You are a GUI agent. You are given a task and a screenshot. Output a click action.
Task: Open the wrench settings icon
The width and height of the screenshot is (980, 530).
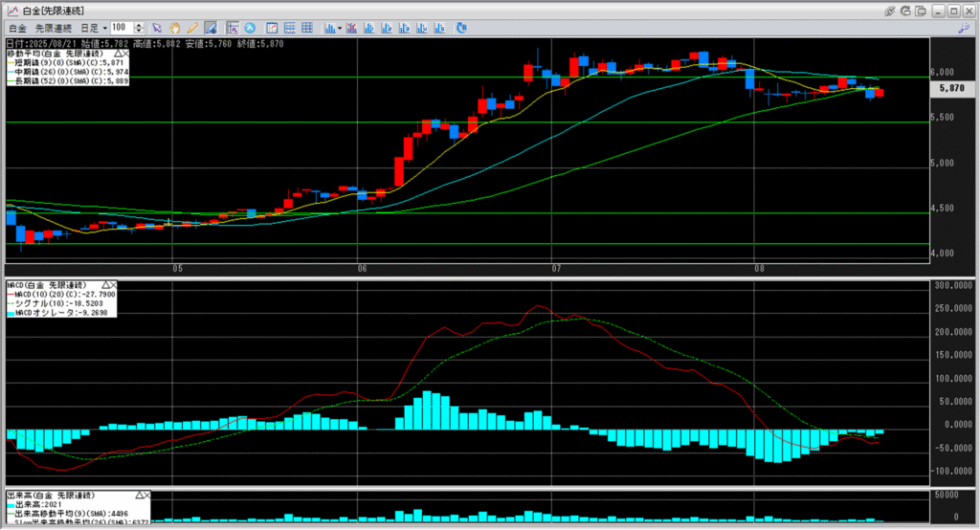(963, 29)
